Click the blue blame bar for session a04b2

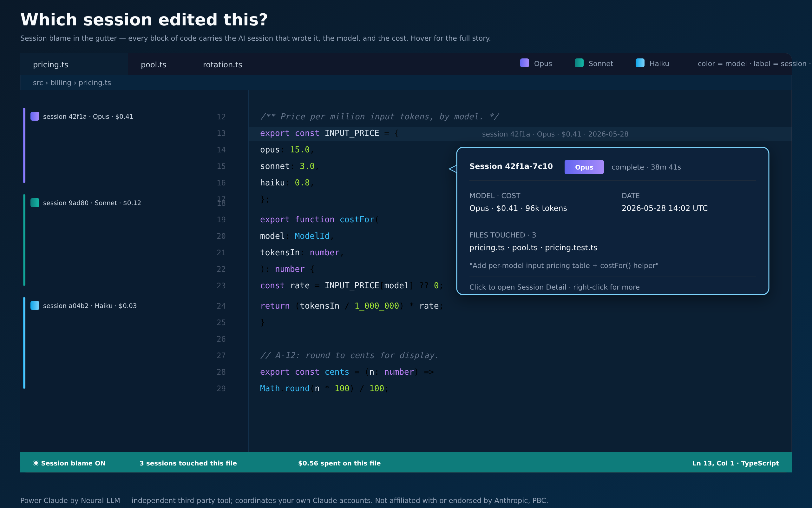point(24,343)
